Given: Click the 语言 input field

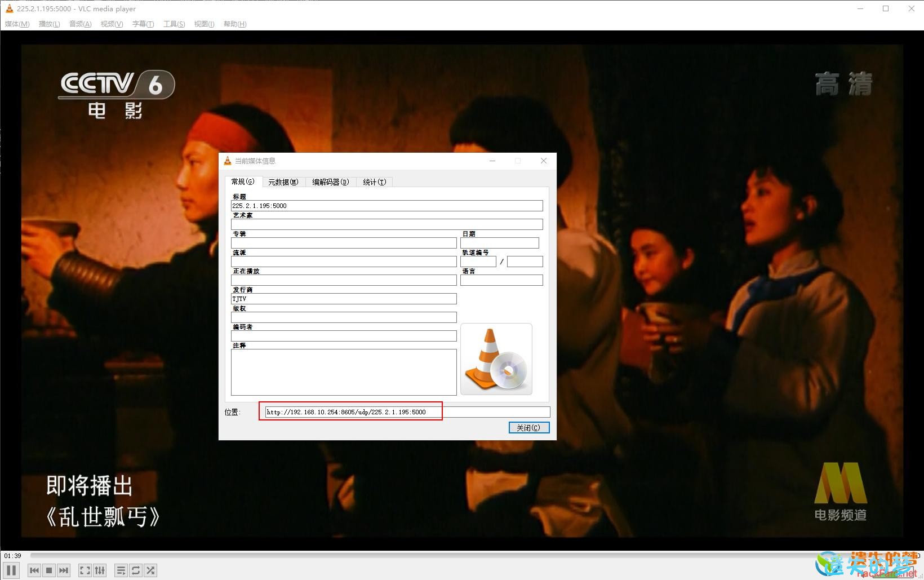Looking at the screenshot, I should coord(501,280).
